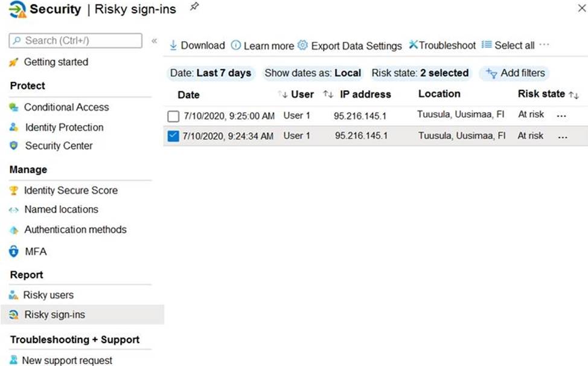Open the toolbar overflow ellipsis menu
Screen dimensions: 588x366
pos(545,45)
